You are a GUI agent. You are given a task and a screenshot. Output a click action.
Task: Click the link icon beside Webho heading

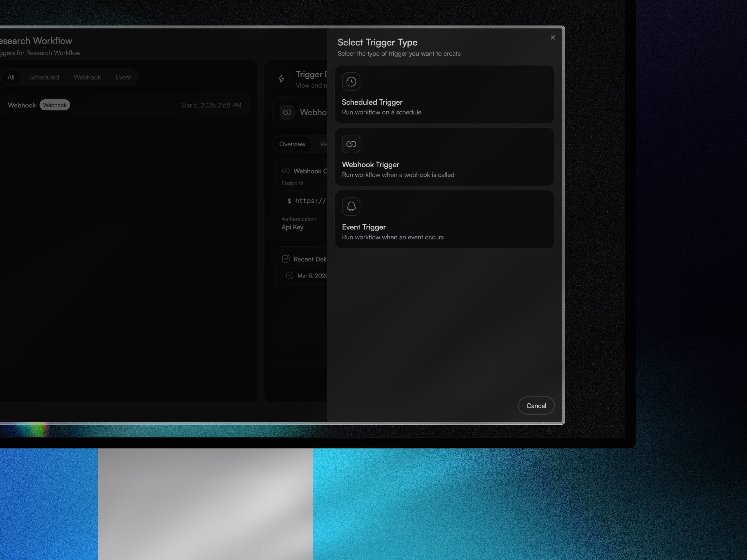tap(287, 112)
